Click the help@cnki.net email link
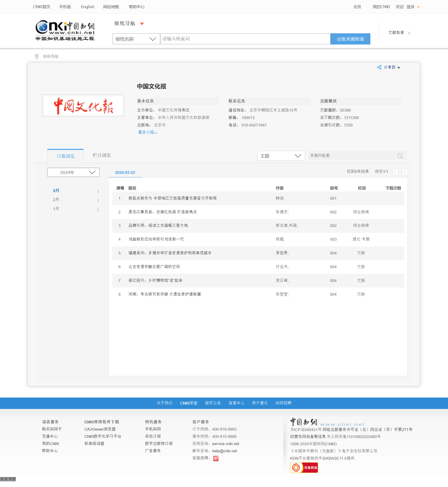Viewport: 448px width, 487px height. (x=224, y=451)
